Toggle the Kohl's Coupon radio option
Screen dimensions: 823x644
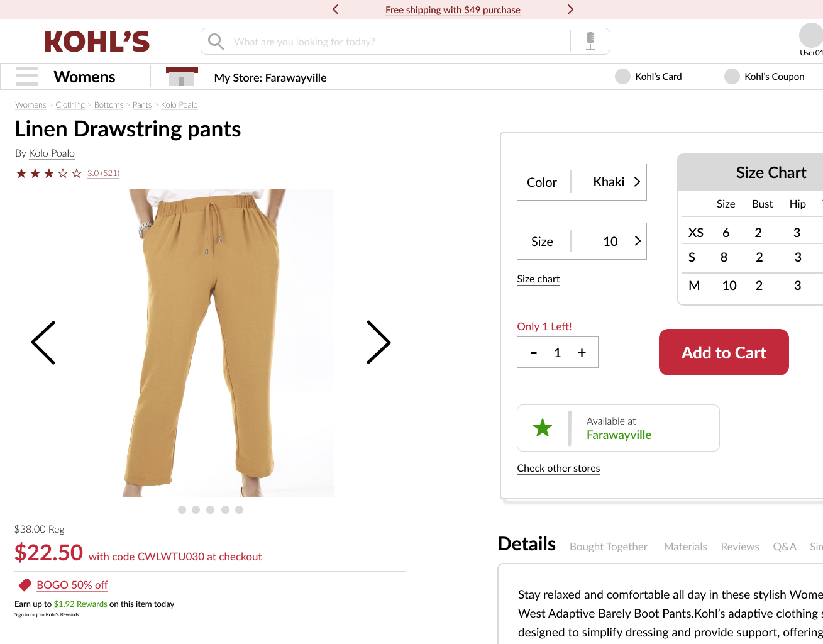point(732,77)
